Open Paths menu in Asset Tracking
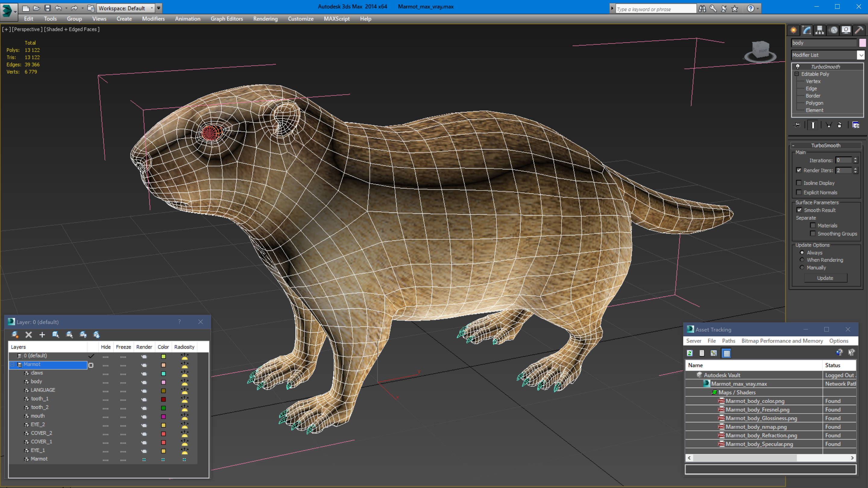The height and width of the screenshot is (488, 868). (728, 341)
